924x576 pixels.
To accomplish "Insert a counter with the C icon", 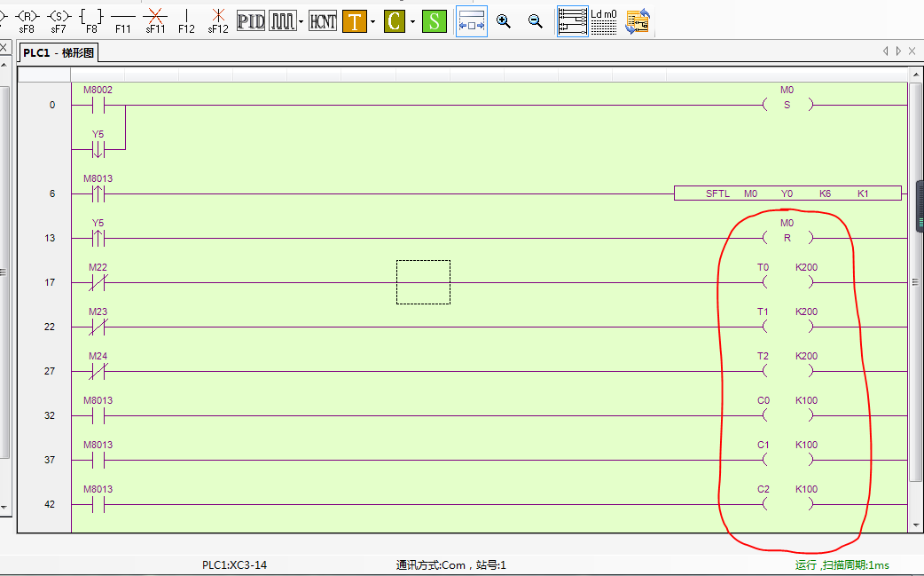I will tap(395, 21).
